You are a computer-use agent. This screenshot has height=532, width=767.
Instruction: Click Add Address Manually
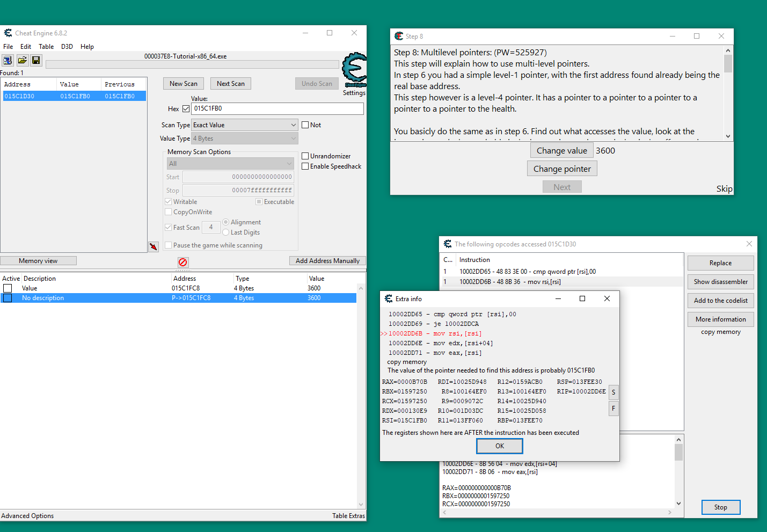[x=327, y=260]
